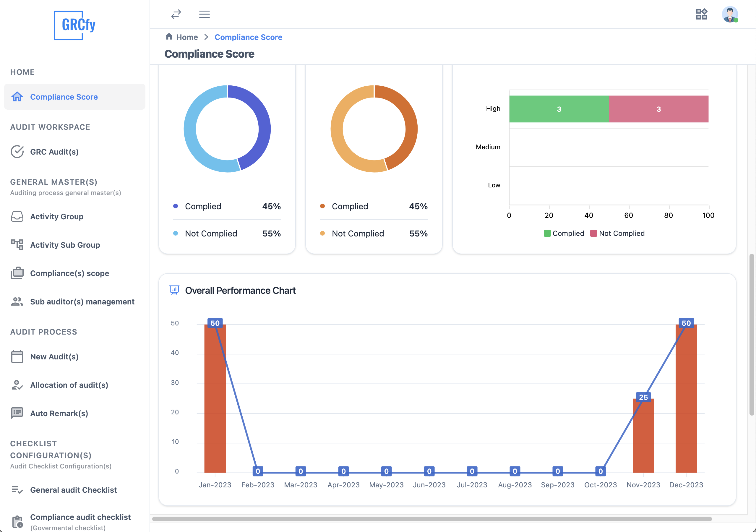Go to Home breadcrumb link
The height and width of the screenshot is (532, 756).
click(186, 37)
